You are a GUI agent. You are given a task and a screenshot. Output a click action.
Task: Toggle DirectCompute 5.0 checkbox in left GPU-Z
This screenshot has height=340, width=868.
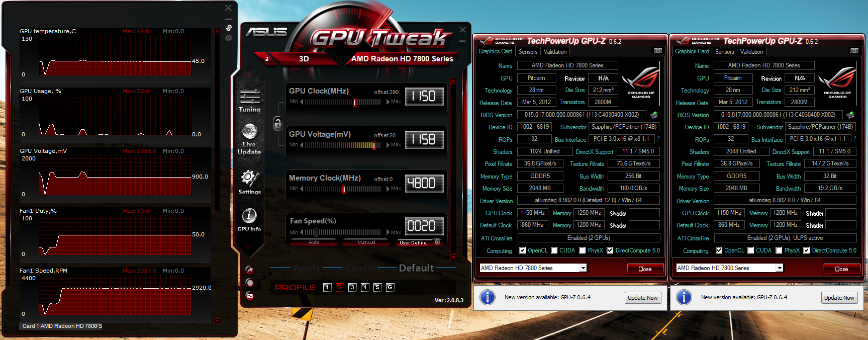(610, 250)
